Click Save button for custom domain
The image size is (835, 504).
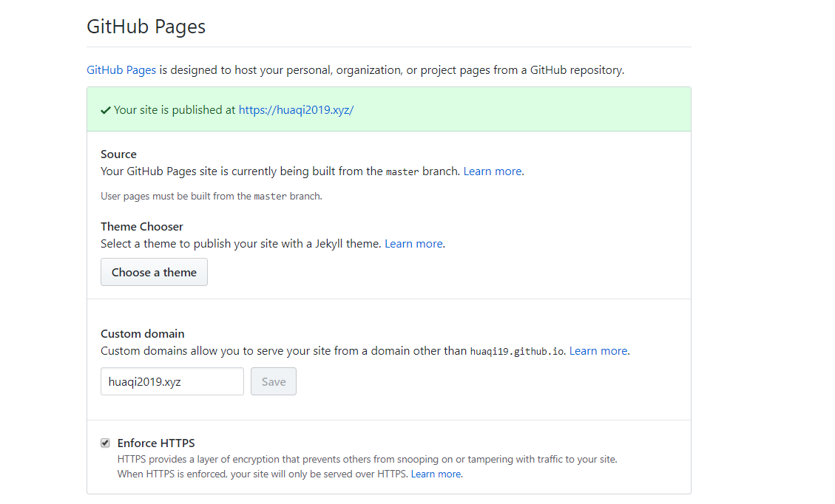point(274,381)
